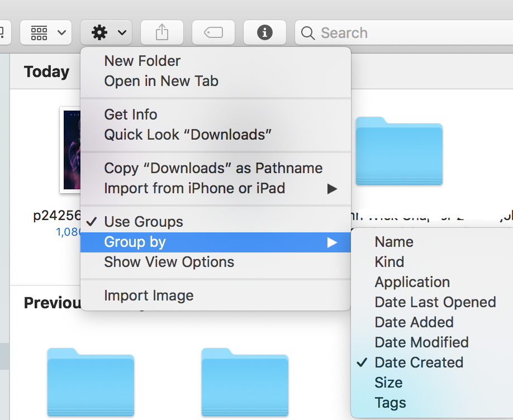The width and height of the screenshot is (513, 420).
Task: Group by Size in the submenu
Action: [x=432, y=383]
